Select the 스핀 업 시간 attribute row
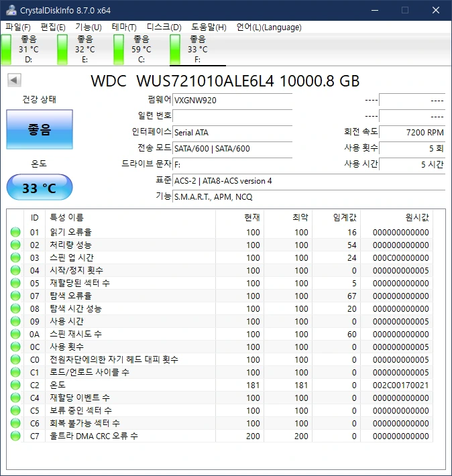This screenshot has height=476, width=452. point(220,257)
